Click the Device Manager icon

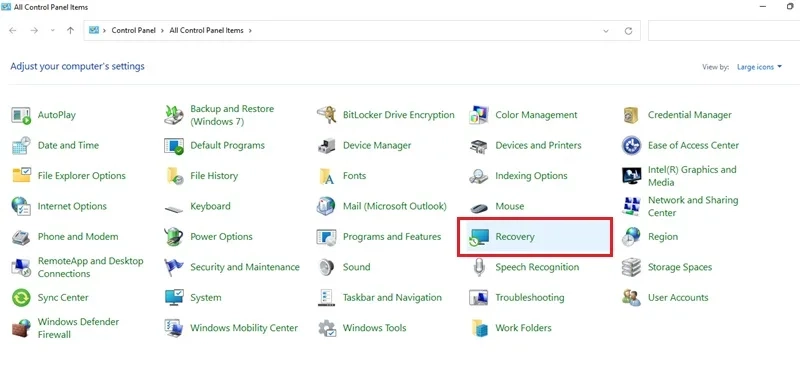click(326, 145)
